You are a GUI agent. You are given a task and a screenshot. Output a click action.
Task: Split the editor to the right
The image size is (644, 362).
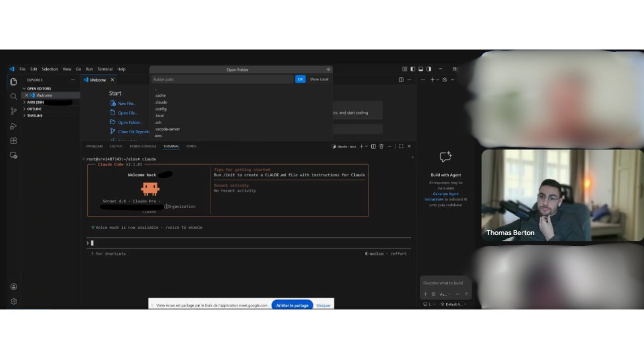coord(401,79)
